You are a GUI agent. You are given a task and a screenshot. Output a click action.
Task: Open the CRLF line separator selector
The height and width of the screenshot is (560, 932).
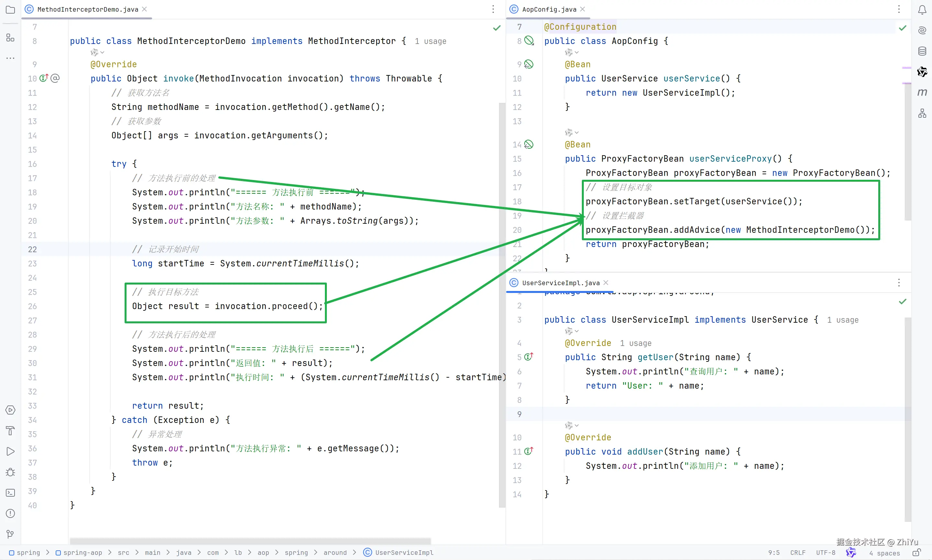click(798, 553)
